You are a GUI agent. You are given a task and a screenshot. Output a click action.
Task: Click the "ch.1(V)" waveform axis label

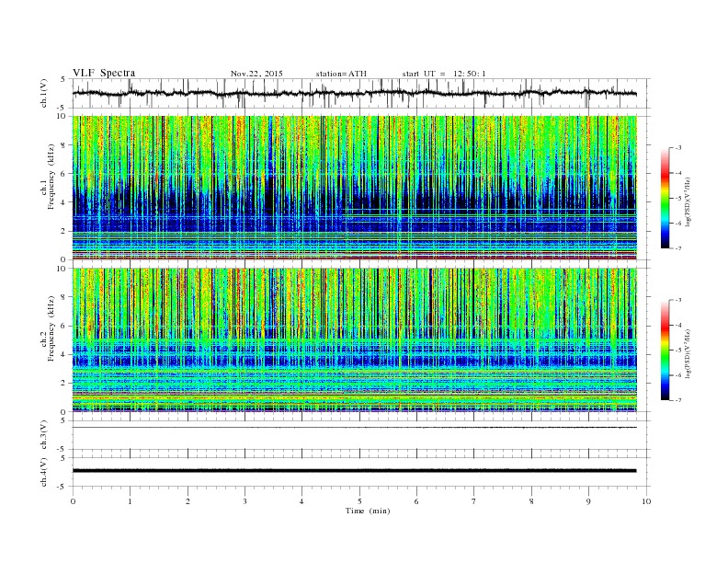pyautogui.click(x=43, y=93)
